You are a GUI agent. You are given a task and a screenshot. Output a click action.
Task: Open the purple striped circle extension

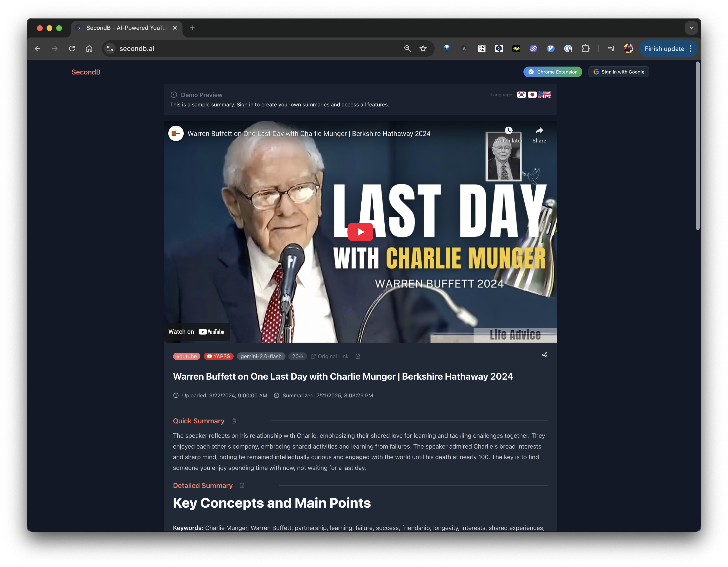[x=534, y=49]
